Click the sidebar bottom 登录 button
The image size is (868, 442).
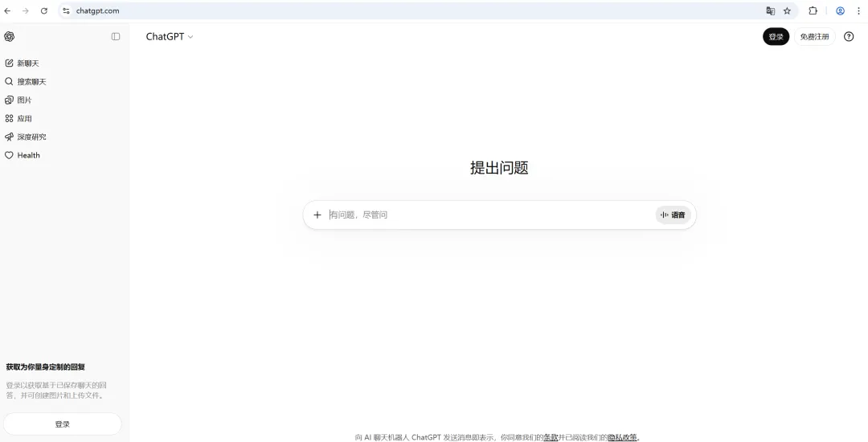pos(63,424)
